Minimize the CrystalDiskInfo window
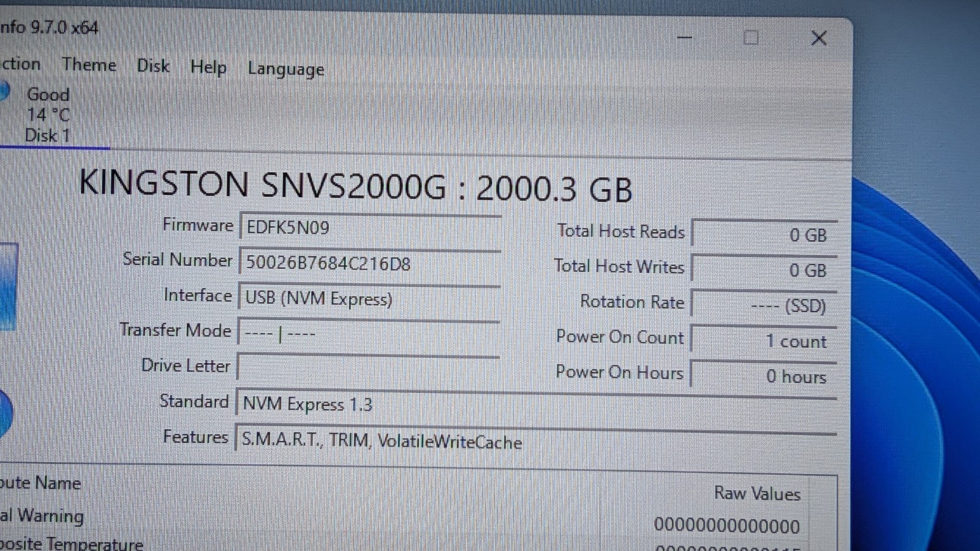 685,37
